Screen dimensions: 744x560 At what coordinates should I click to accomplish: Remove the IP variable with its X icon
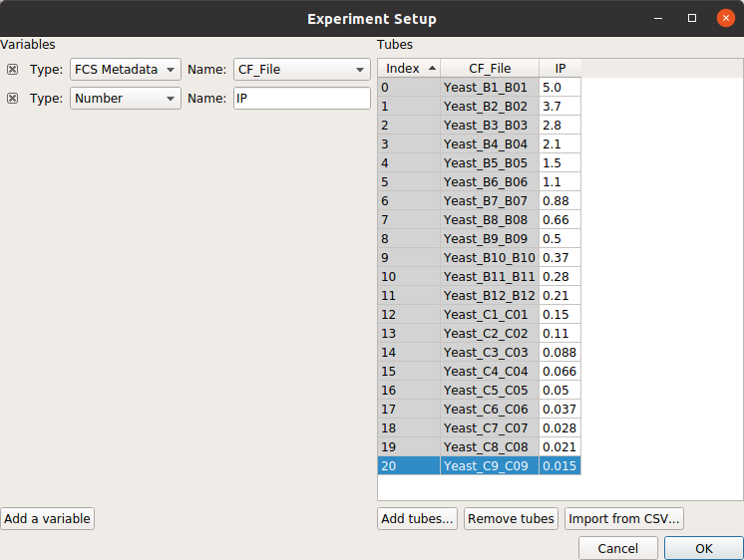click(12, 99)
